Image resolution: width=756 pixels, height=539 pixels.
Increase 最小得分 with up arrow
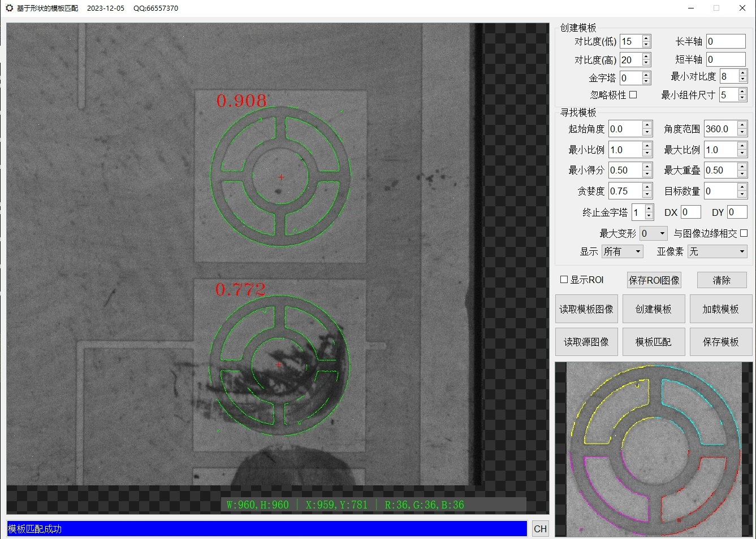(x=647, y=167)
